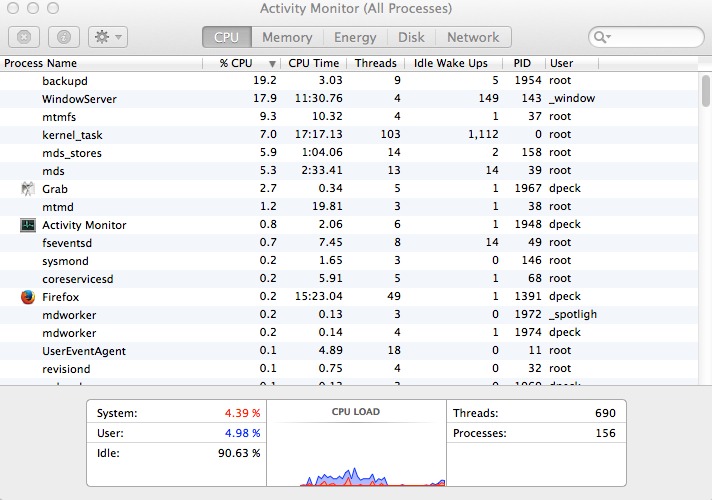Open the gear action menu
The width and height of the screenshot is (712, 500).
click(x=108, y=37)
